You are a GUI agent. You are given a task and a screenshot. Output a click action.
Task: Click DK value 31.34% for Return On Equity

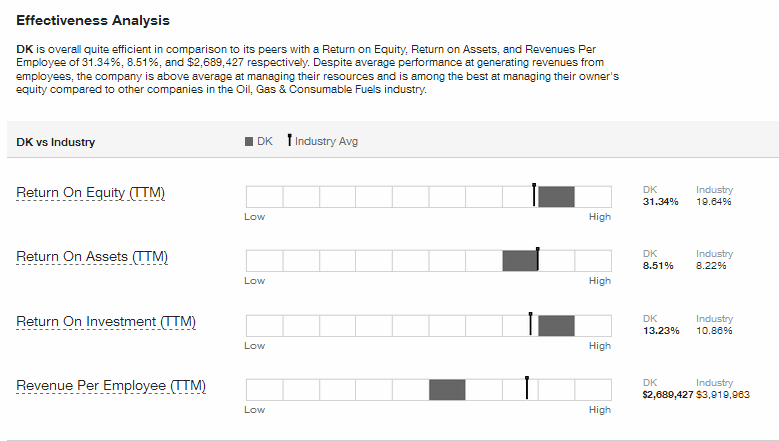click(660, 202)
